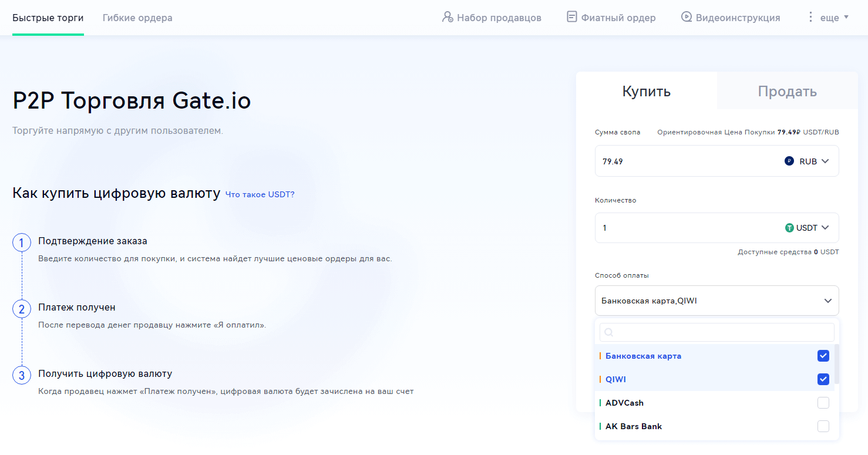Select the Продать tab
This screenshot has height=455, width=868.
pyautogui.click(x=787, y=91)
